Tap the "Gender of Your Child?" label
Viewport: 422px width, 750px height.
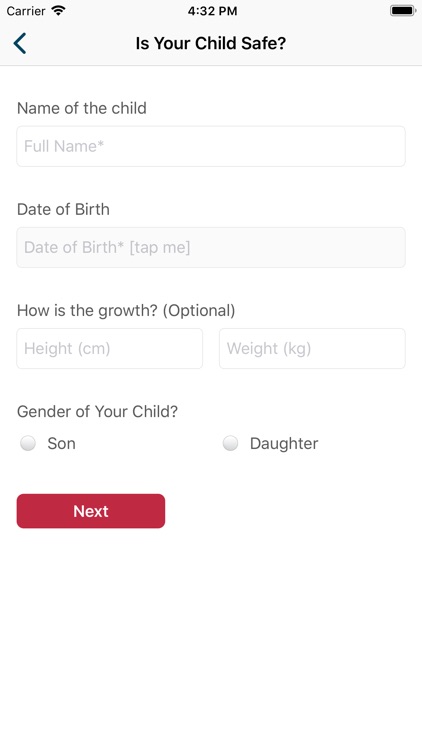[x=97, y=411]
